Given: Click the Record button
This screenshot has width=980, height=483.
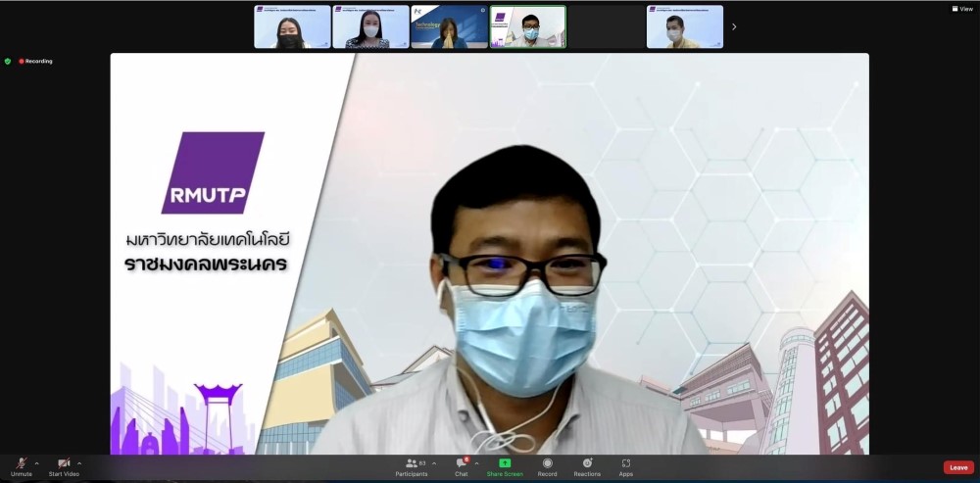Looking at the screenshot, I should pyautogui.click(x=548, y=466).
